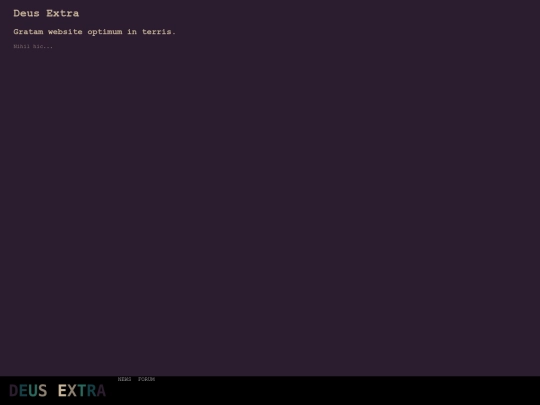
Task: Select "Gratam website optimum in terris." subtitle
Action: pyautogui.click(x=94, y=32)
